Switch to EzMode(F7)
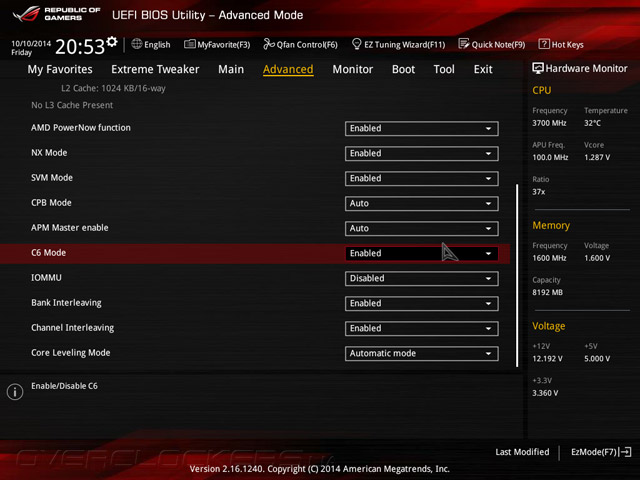 pyautogui.click(x=601, y=452)
